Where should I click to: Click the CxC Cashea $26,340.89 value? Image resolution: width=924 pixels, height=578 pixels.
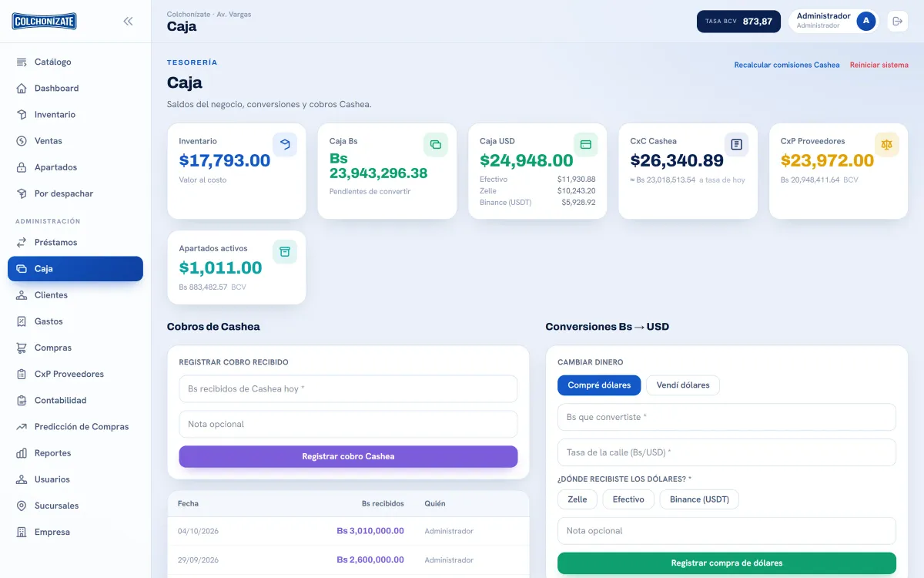point(677,160)
